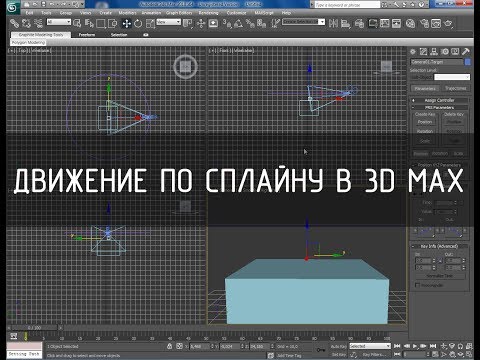
Task: Toggle the selection lock padlock icon
Action: coord(169,346)
